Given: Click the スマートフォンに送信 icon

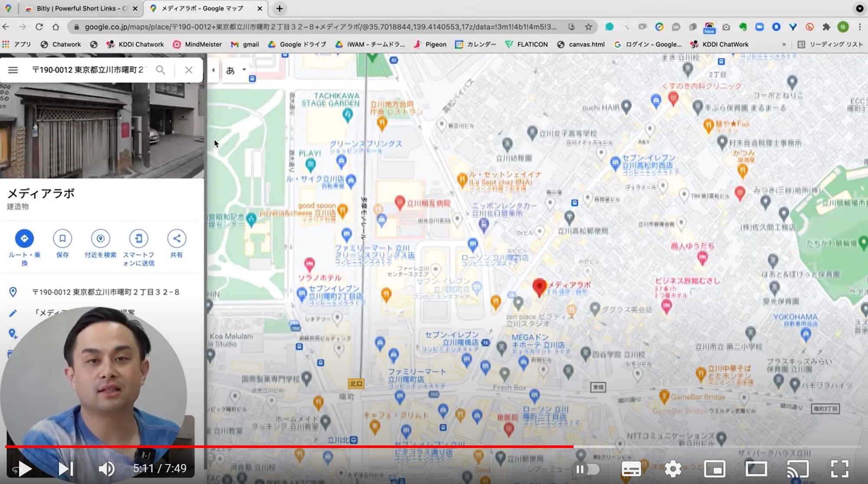Looking at the screenshot, I should pyautogui.click(x=138, y=239).
